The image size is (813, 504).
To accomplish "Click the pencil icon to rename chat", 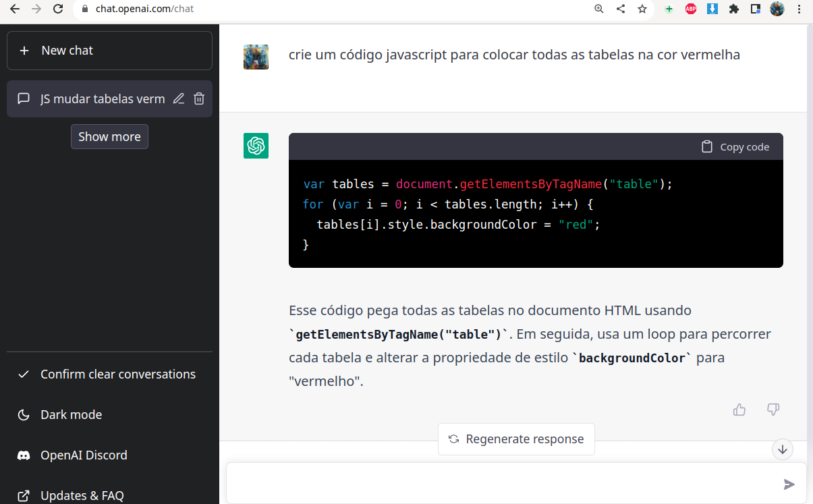I will coord(178,99).
